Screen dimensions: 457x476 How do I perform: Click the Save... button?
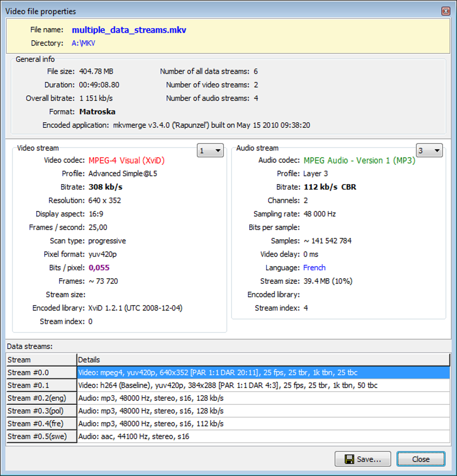(362, 459)
